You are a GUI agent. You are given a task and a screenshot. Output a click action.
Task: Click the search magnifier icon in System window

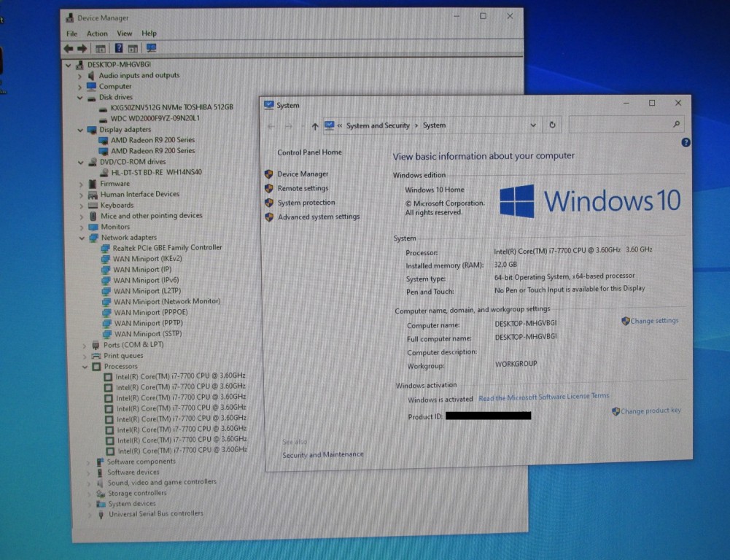(x=676, y=124)
